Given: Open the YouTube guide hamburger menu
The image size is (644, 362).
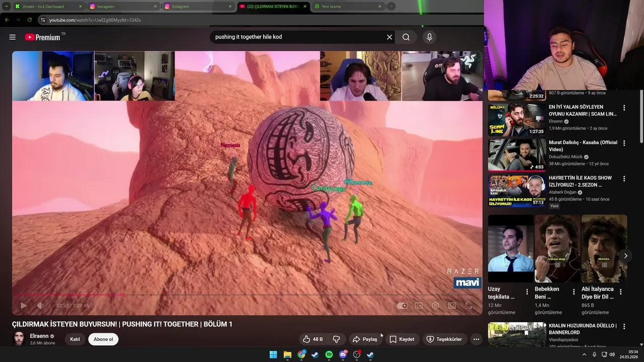Looking at the screenshot, I should pyautogui.click(x=13, y=37).
